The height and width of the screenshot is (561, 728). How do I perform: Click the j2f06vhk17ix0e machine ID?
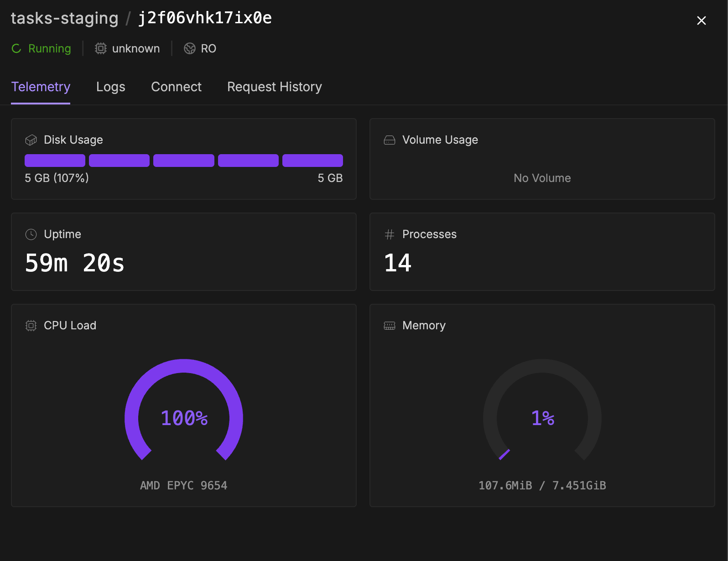click(205, 18)
